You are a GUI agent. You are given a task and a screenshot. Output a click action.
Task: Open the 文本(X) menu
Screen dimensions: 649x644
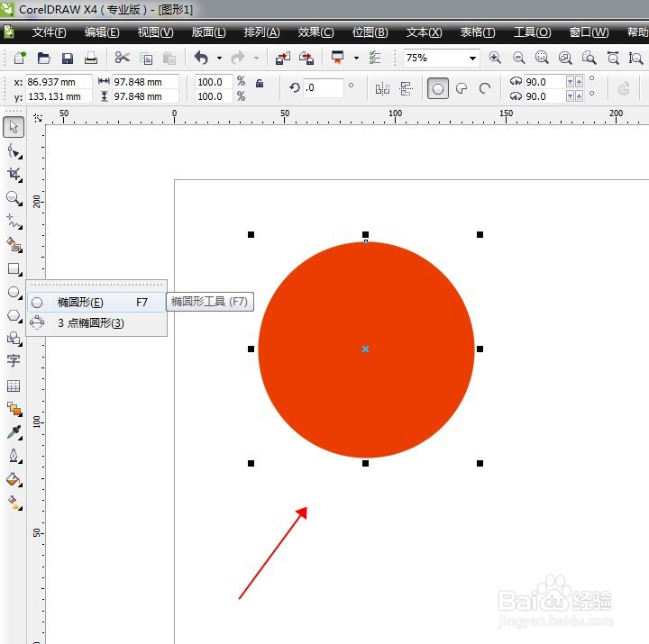point(424,32)
